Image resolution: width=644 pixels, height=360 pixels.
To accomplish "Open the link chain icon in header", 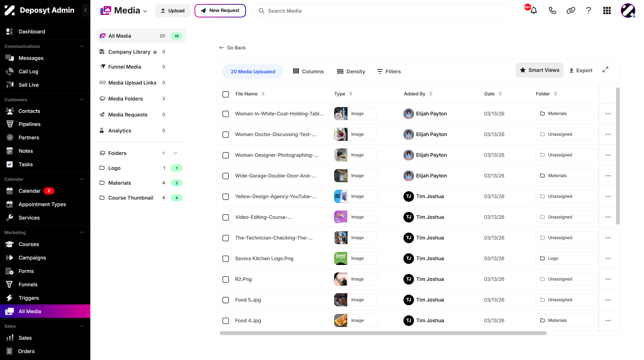I will (x=571, y=11).
